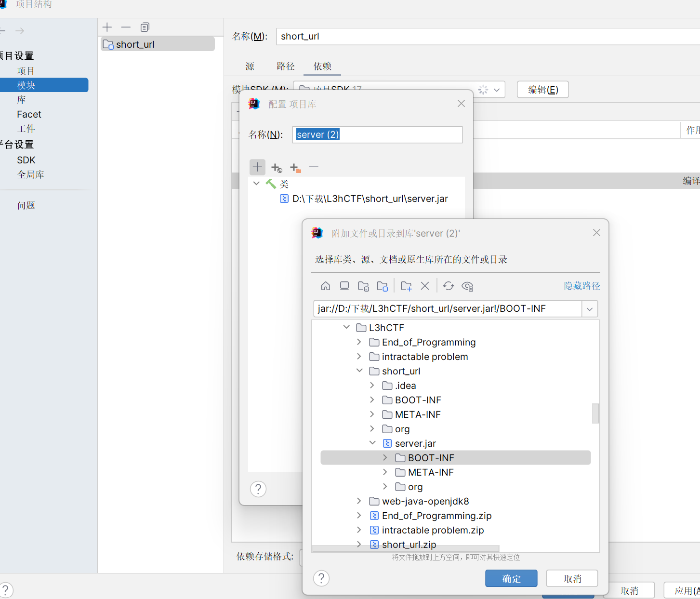The width and height of the screenshot is (700, 599).
Task: Click help icon in attach files dialog
Action: point(321,578)
